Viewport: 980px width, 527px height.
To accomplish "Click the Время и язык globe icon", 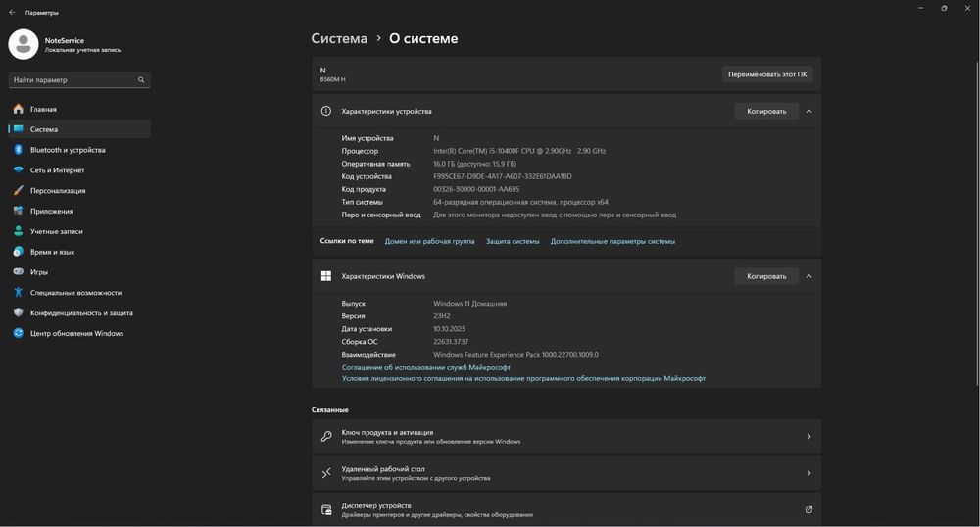I will (18, 252).
